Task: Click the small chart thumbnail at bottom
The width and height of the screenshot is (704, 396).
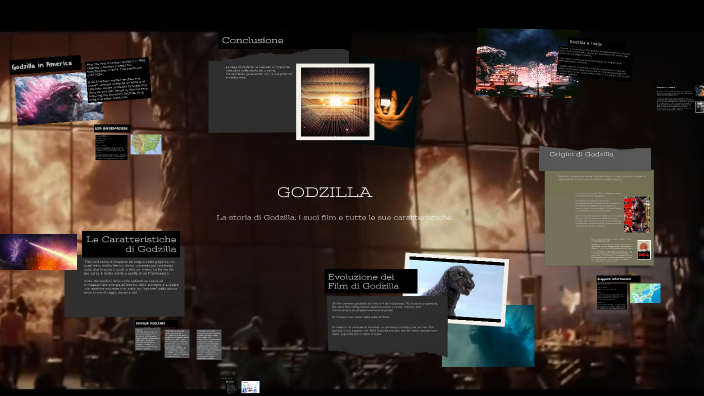Action: pos(250,387)
